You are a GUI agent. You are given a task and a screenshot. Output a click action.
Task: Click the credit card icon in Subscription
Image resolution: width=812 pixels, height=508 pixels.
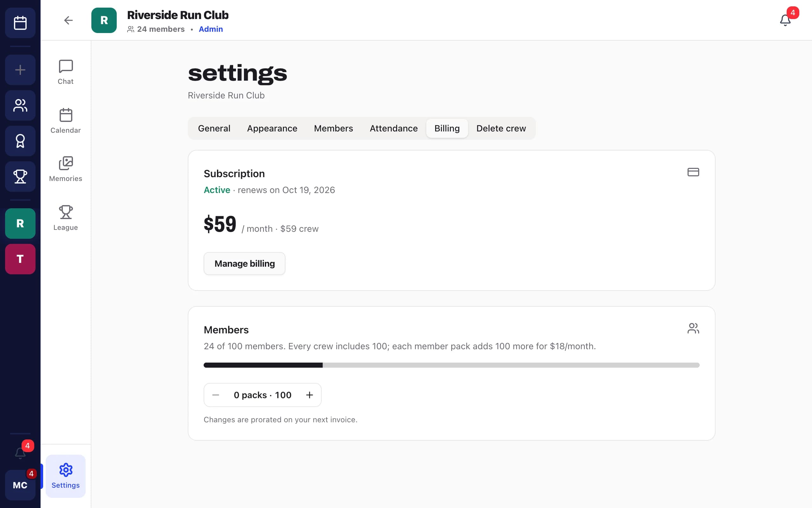(x=693, y=172)
